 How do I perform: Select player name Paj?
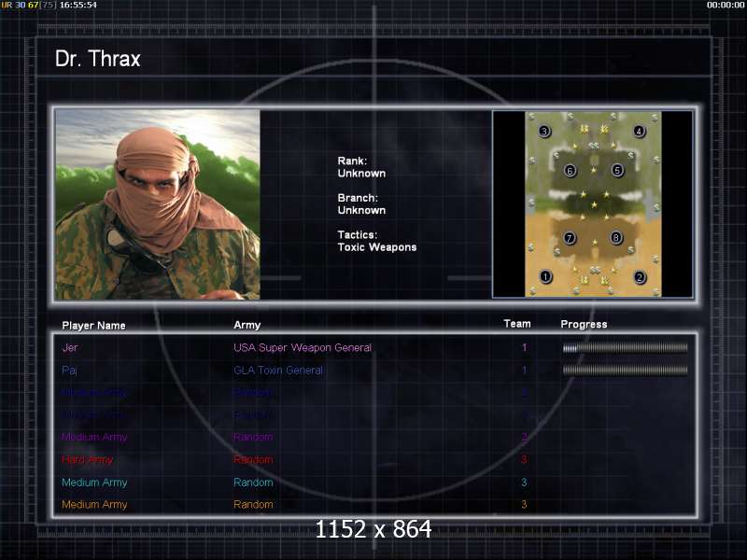[69, 370]
